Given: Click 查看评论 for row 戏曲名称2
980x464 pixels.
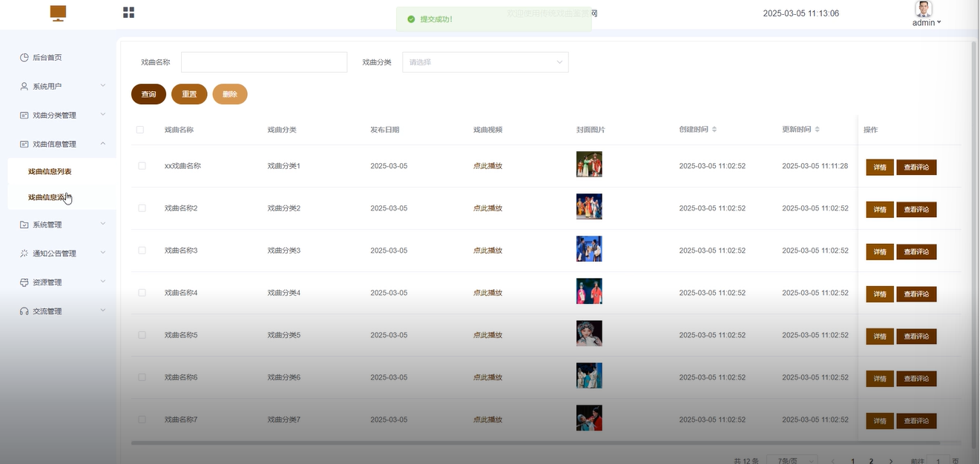Looking at the screenshot, I should tap(916, 210).
